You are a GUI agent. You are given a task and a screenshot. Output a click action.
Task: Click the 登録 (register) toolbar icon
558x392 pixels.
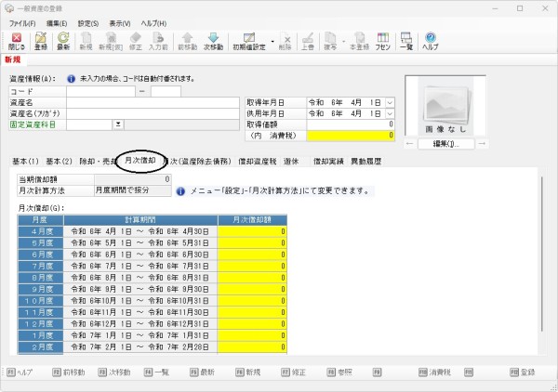41,41
